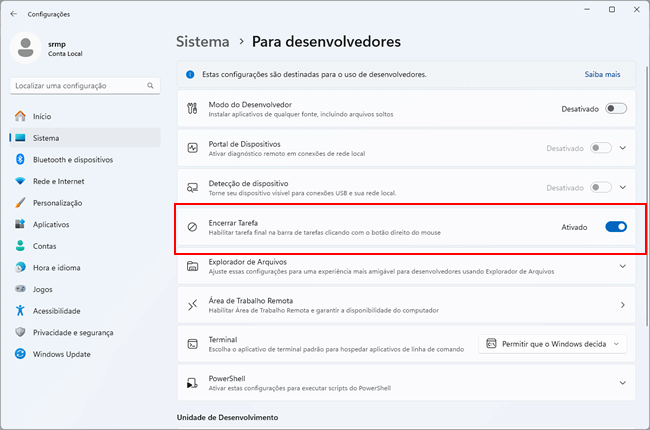This screenshot has width=650, height=430.
Task: Click Privacidade e segurança label
Action: 73,333
